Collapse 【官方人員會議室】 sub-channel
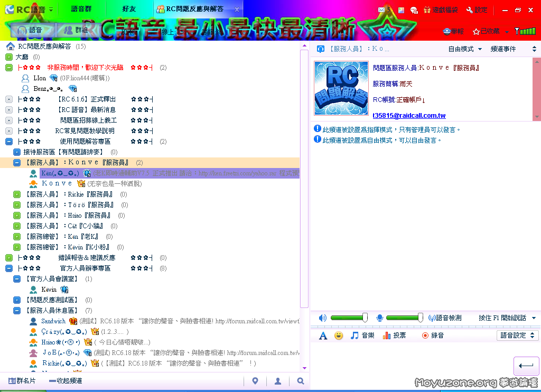The height and width of the screenshot is (392, 541). click(17, 279)
